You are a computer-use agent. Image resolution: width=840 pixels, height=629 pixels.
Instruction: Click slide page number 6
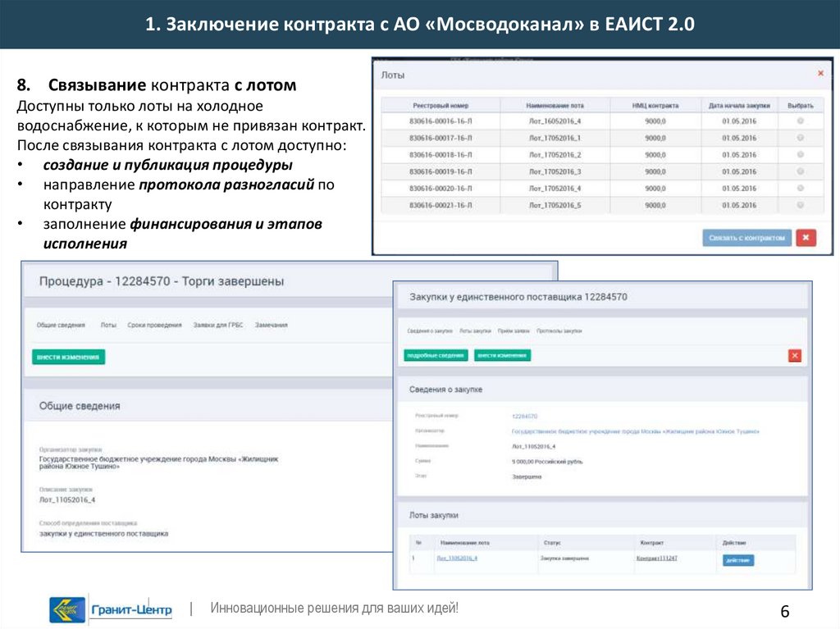click(785, 611)
